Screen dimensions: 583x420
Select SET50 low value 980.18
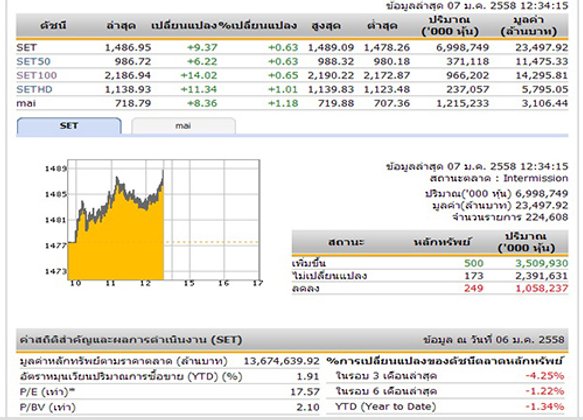point(392,61)
